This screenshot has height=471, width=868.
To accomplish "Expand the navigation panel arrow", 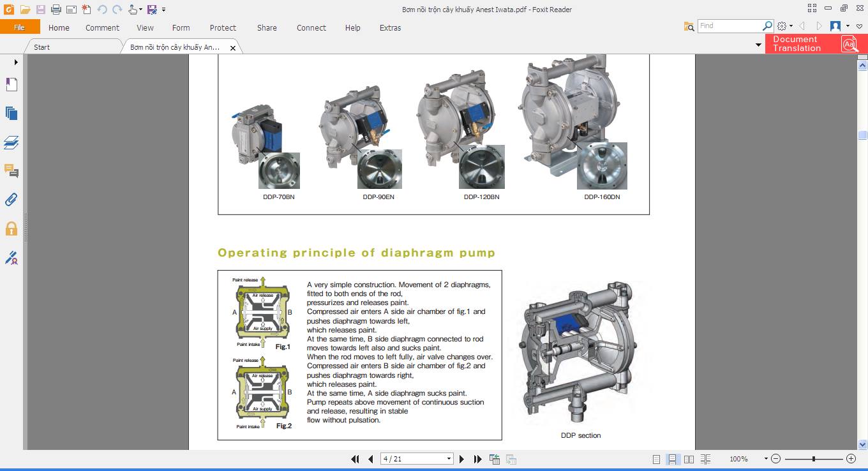I will [16, 62].
